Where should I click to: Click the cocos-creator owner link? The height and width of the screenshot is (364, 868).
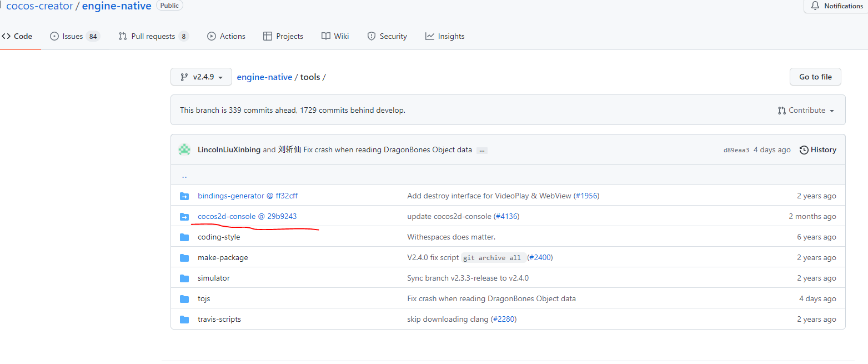(39, 6)
